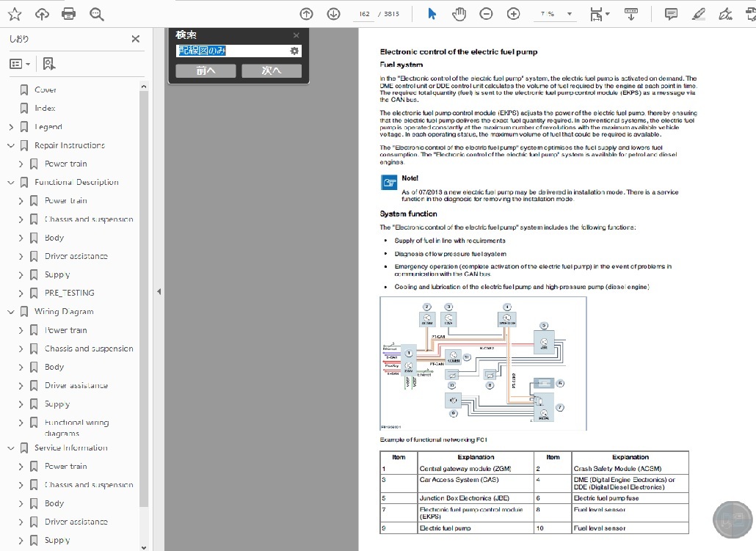
Task: Open the zoom percentage dropdown
Action: (570, 14)
